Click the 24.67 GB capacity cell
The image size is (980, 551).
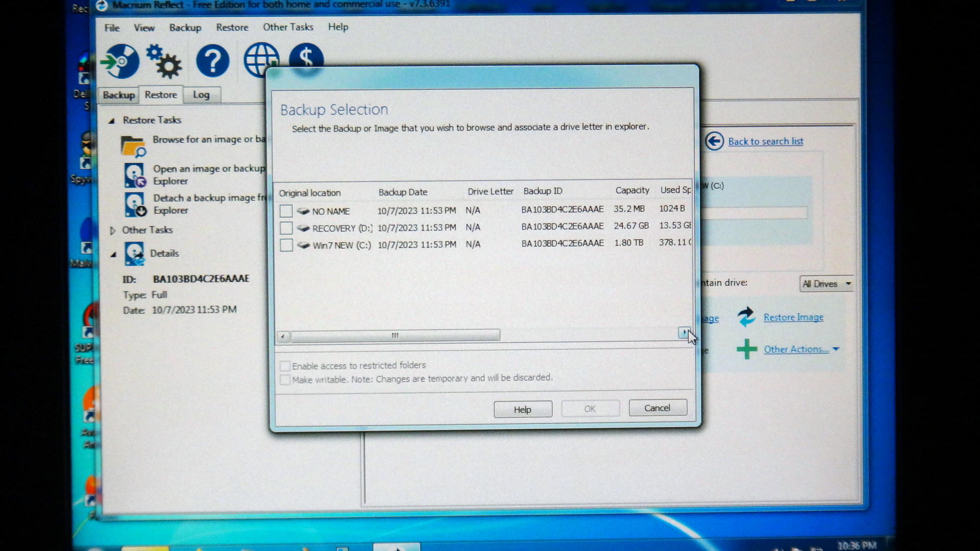point(631,226)
